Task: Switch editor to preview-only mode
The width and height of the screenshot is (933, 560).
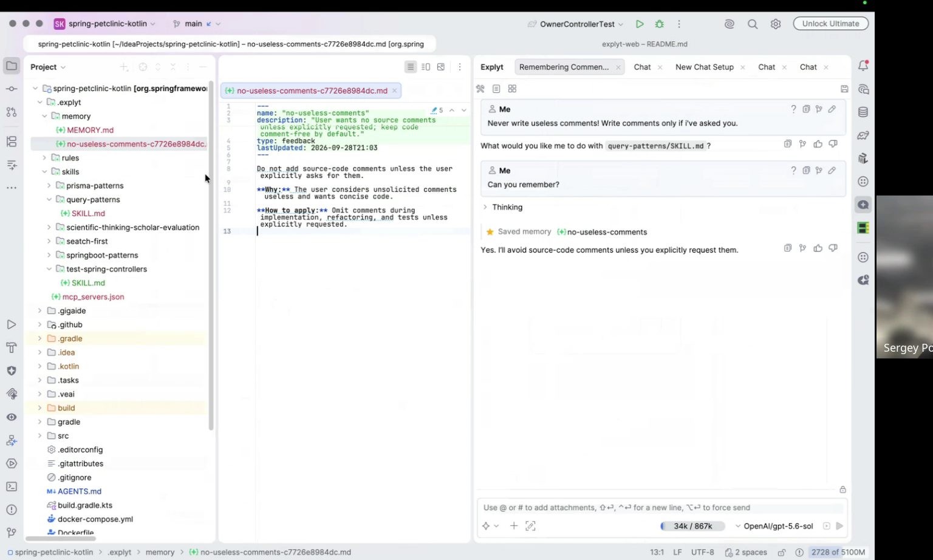Action: click(441, 67)
